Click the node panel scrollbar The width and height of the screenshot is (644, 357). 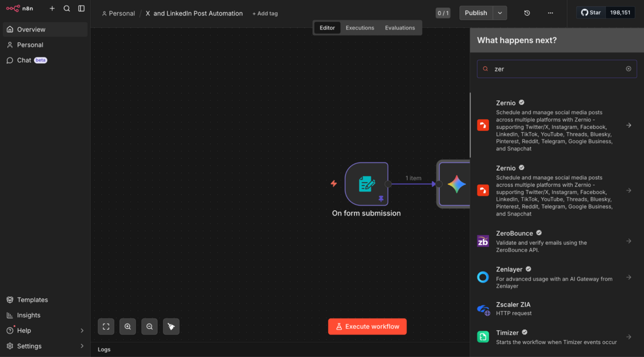(470, 125)
